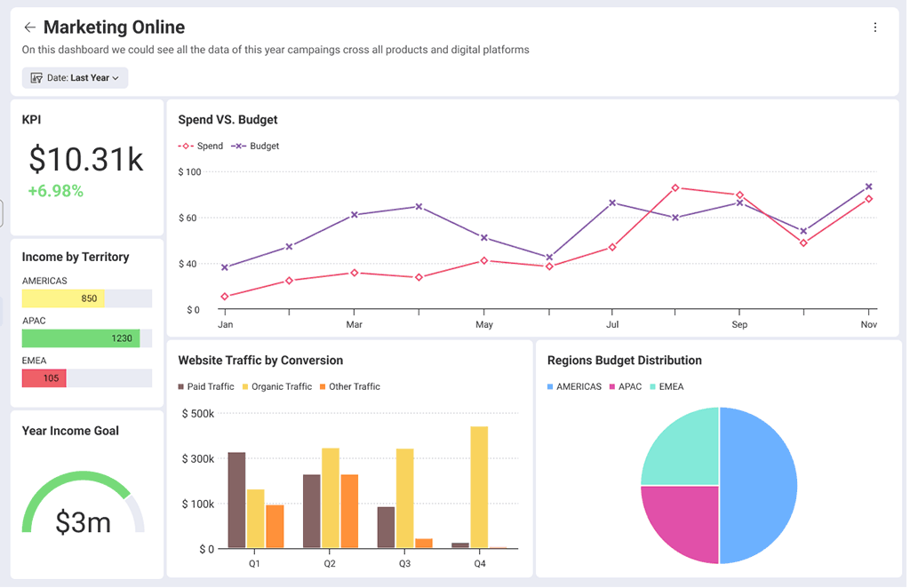The width and height of the screenshot is (910, 588).
Task: Open the Date: Last Year dropdown
Action: tap(75, 78)
